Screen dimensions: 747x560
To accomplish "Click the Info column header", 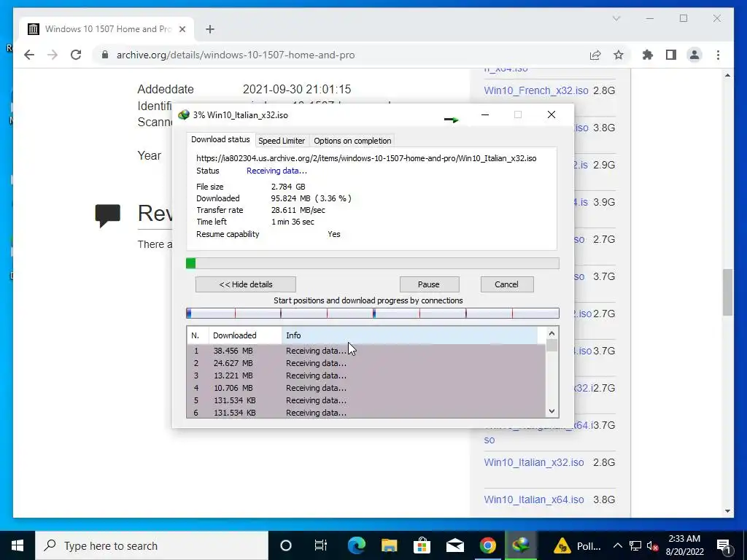I will click(410, 335).
